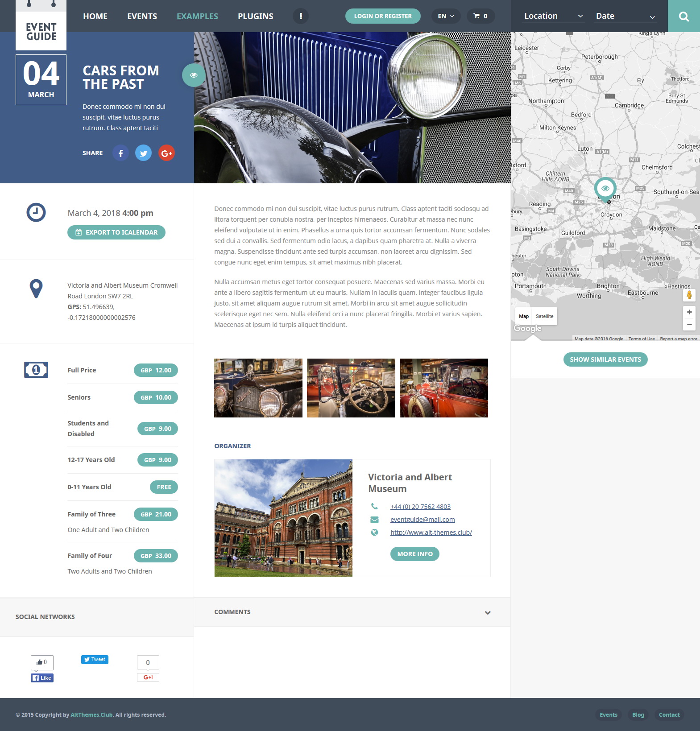This screenshot has width=700, height=731.
Task: Open the red car gallery thumbnail
Action: 444,388
